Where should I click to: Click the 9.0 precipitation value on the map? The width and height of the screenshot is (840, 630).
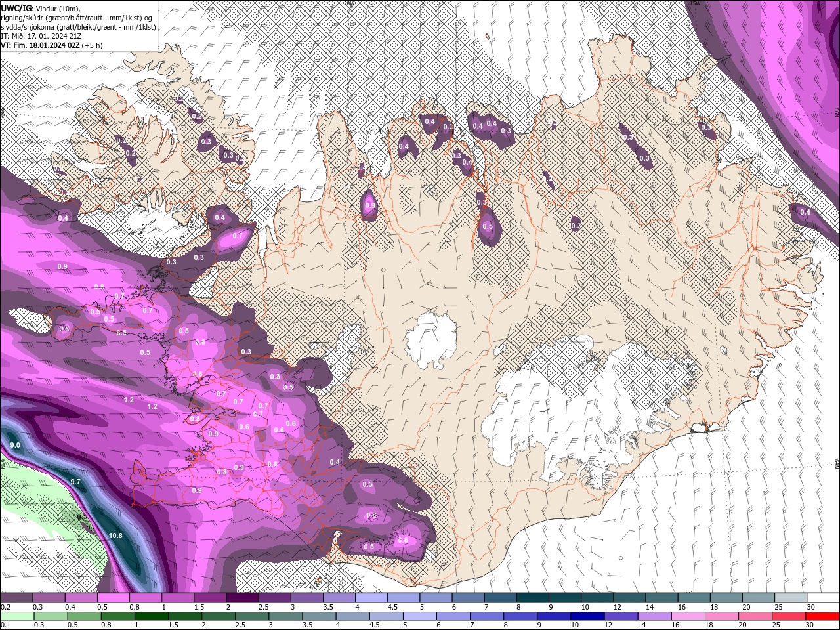click(16, 445)
